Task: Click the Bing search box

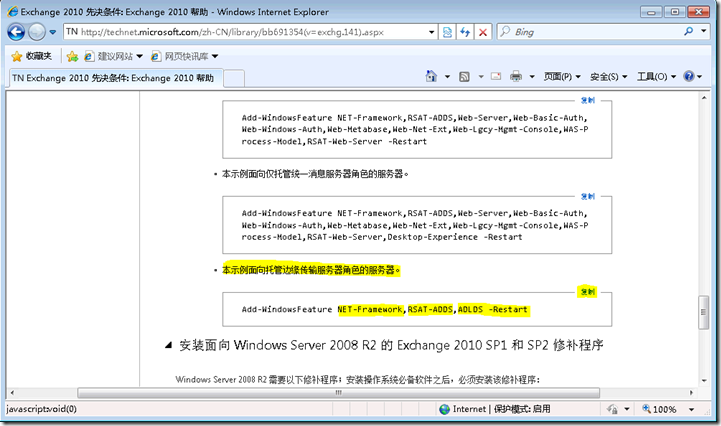Action: point(591,32)
